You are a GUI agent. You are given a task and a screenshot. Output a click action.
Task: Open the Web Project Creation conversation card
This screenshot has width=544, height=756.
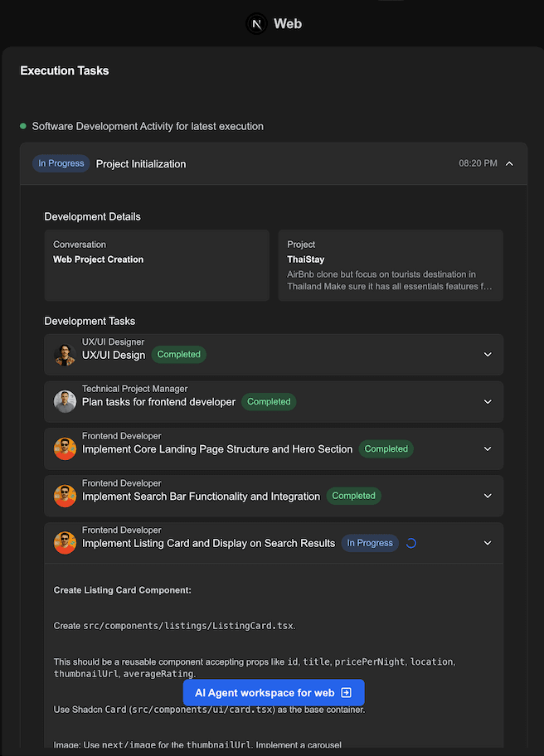(x=157, y=265)
